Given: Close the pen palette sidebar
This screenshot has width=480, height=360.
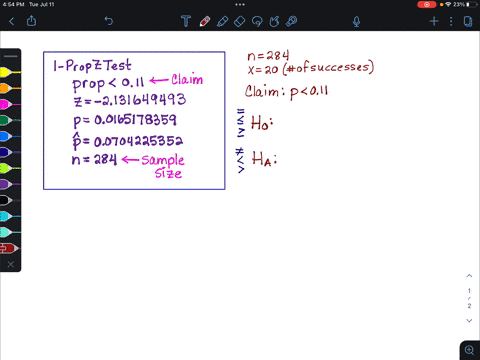Looking at the screenshot, I should (x=11, y=264).
